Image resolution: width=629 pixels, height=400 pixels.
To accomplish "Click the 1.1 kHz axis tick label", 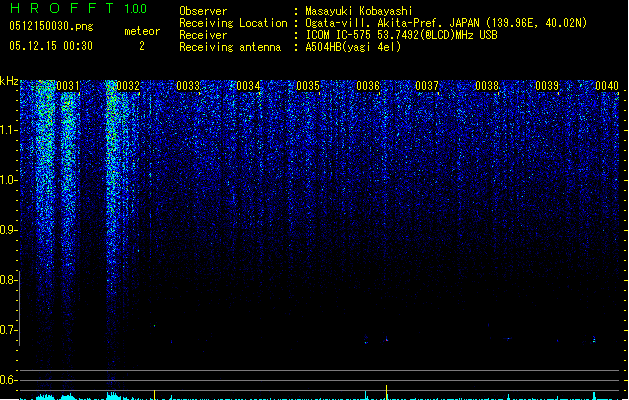I will point(8,130).
